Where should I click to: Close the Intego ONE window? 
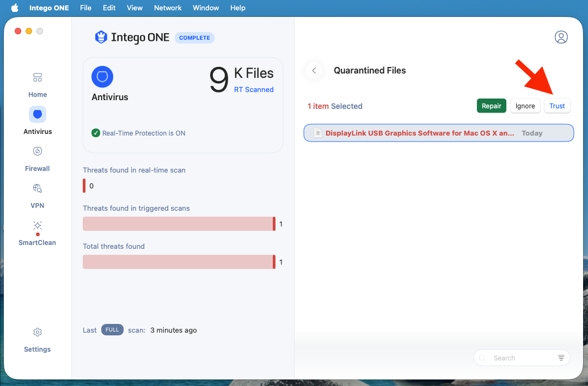point(18,31)
